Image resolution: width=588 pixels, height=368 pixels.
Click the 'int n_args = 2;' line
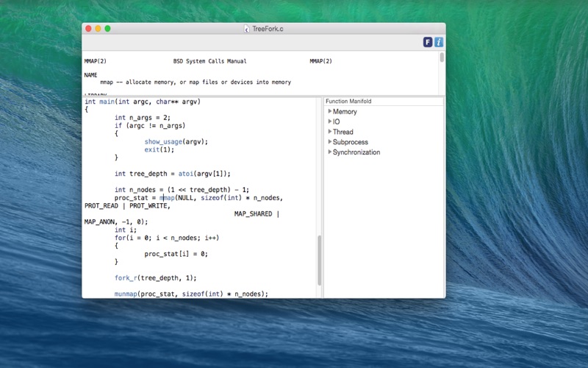pyautogui.click(x=143, y=118)
